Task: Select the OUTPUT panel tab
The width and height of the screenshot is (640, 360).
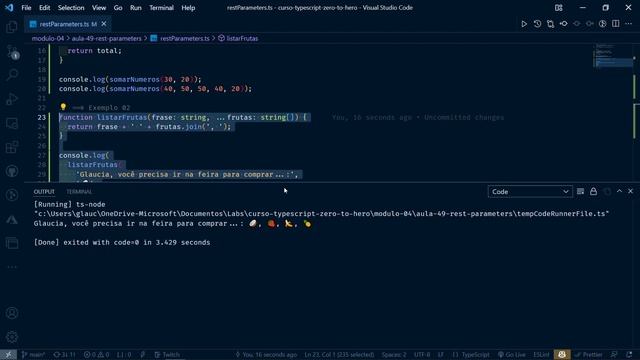Action: (x=44, y=191)
